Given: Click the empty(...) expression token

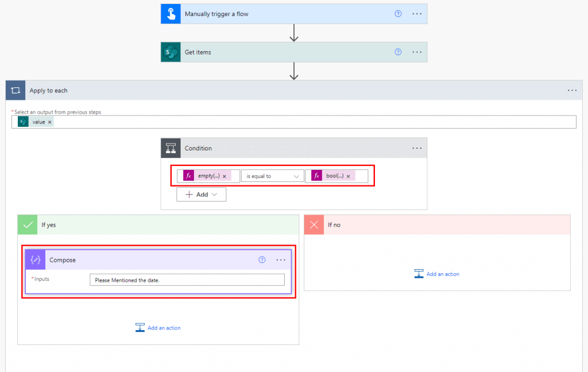Looking at the screenshot, I should click(207, 176).
